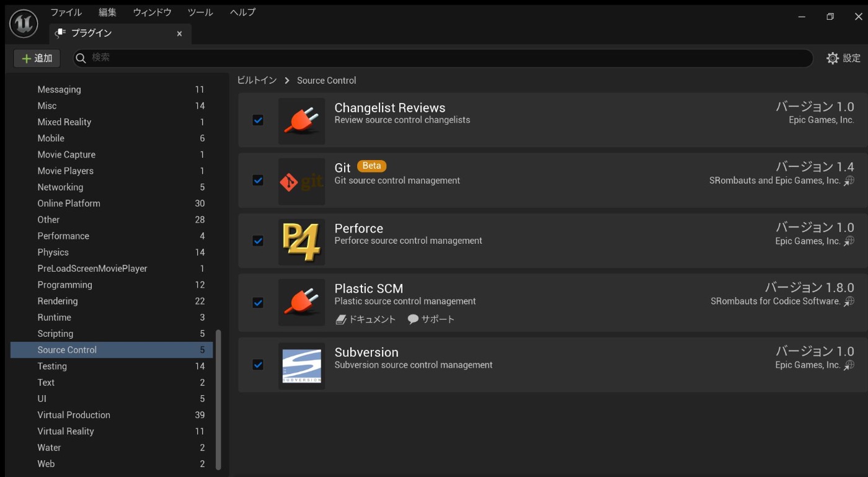Click the Subversion logo icon
Screen dimensions: 868x477
pos(301,366)
